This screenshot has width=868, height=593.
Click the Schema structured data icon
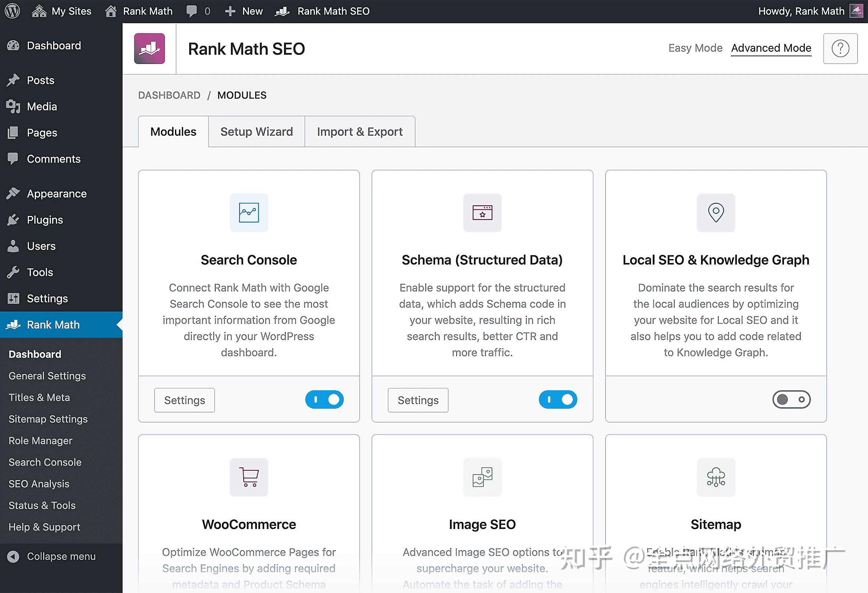(x=482, y=212)
